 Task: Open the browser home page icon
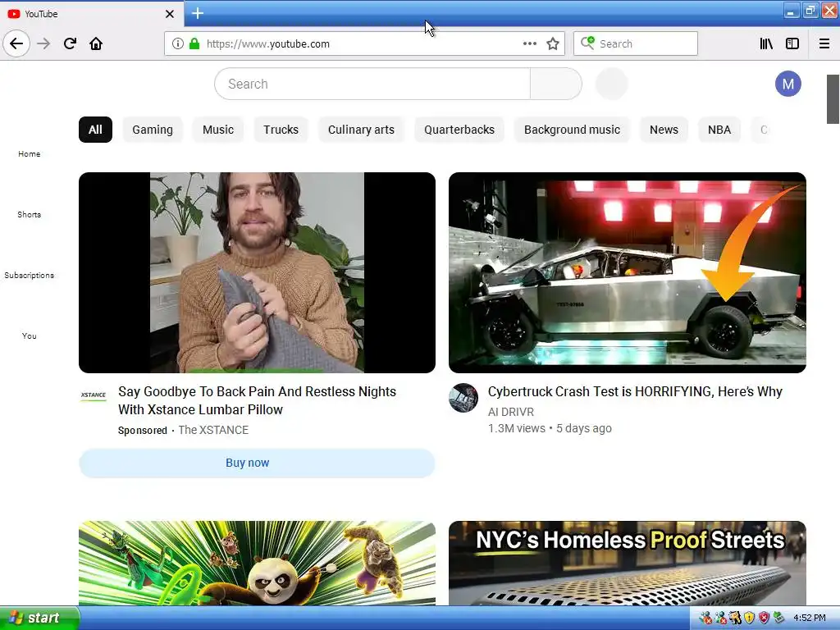click(96, 43)
